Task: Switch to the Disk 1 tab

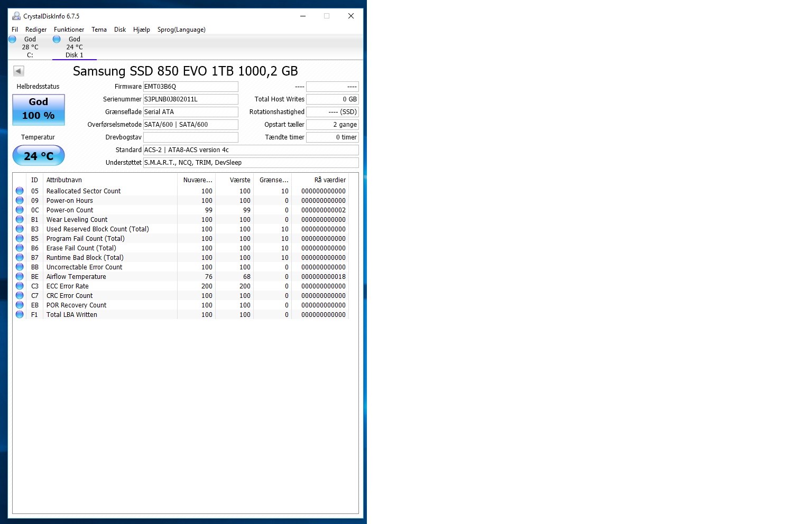Action: click(x=75, y=47)
